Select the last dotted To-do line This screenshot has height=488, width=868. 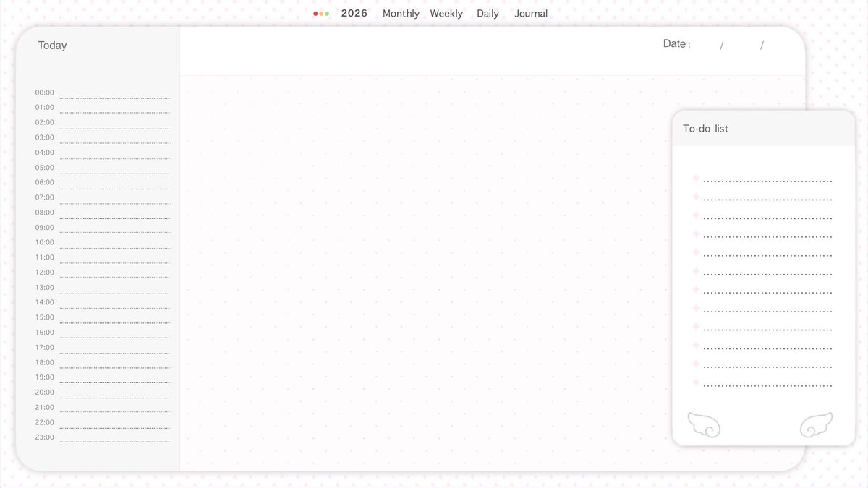click(x=767, y=386)
